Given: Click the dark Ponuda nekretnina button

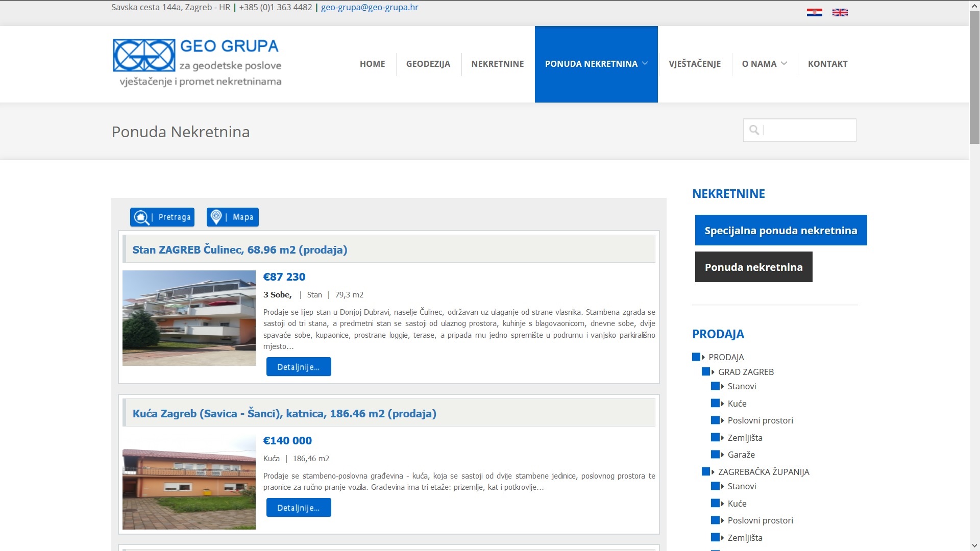Looking at the screenshot, I should pyautogui.click(x=754, y=267).
